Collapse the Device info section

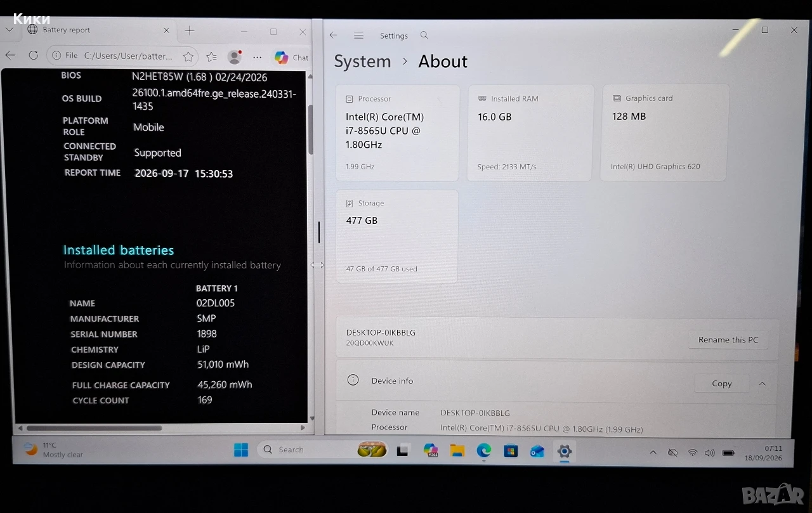pos(763,384)
